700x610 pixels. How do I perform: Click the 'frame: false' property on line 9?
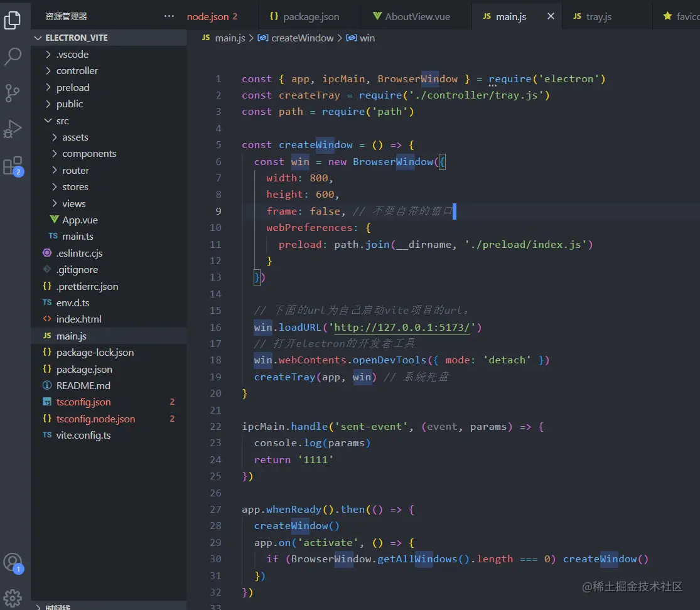pos(303,211)
